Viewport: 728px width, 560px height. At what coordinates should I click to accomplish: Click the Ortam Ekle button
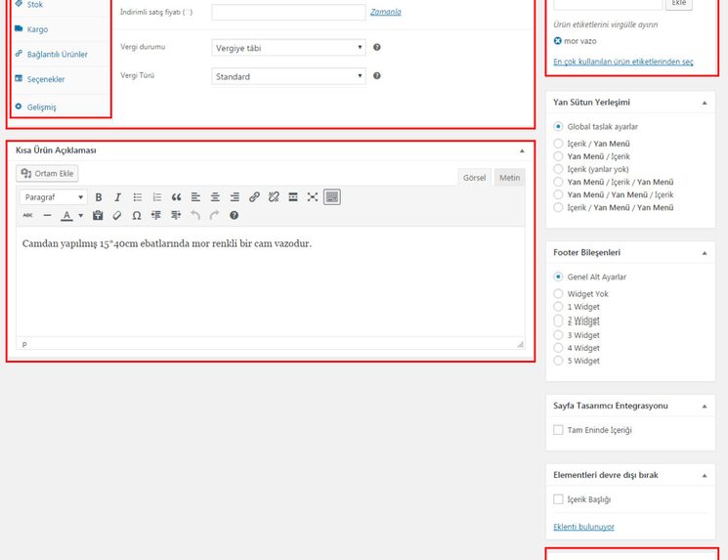coord(47,173)
